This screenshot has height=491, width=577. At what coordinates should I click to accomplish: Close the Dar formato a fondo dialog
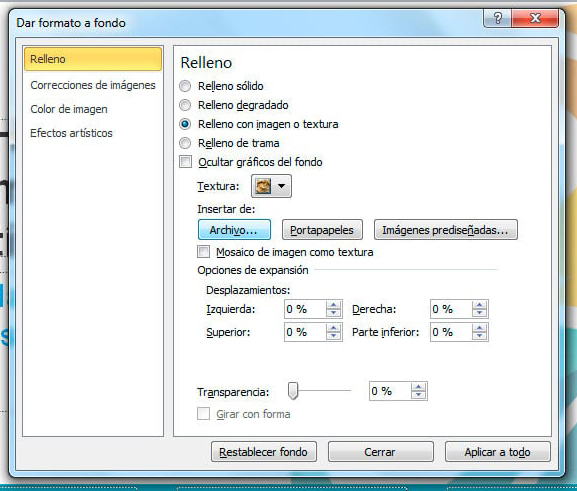point(535,18)
